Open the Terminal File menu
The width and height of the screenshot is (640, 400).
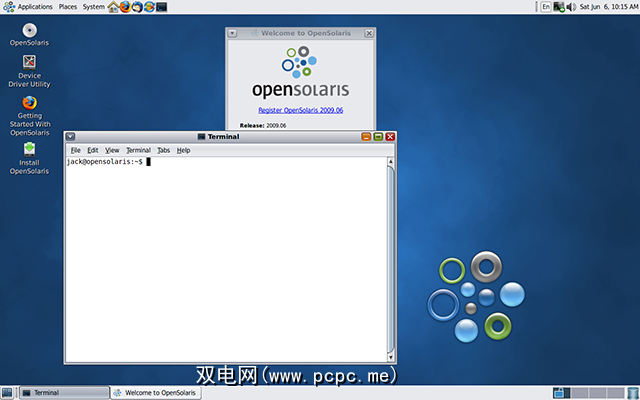click(x=76, y=150)
